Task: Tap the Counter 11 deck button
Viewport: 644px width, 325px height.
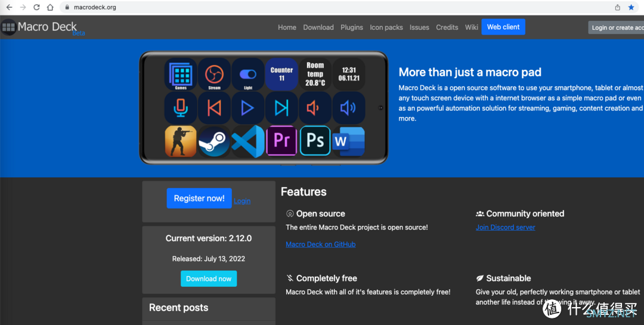Action: tap(281, 75)
